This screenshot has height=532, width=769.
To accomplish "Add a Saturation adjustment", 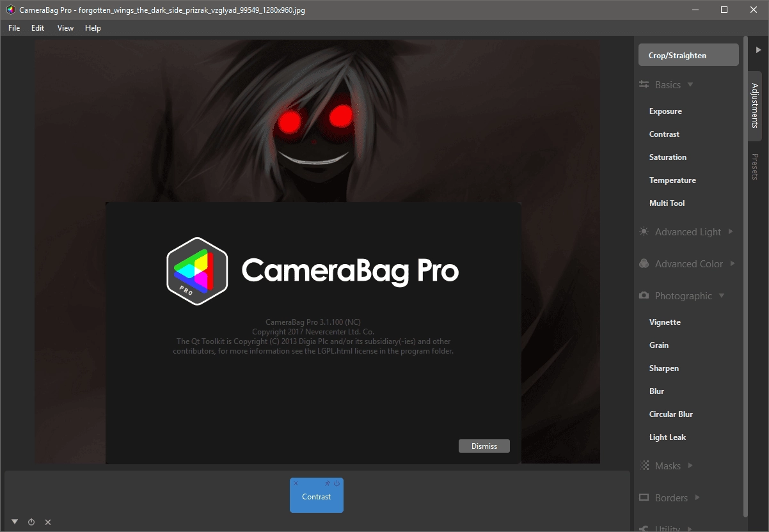I will click(x=667, y=157).
